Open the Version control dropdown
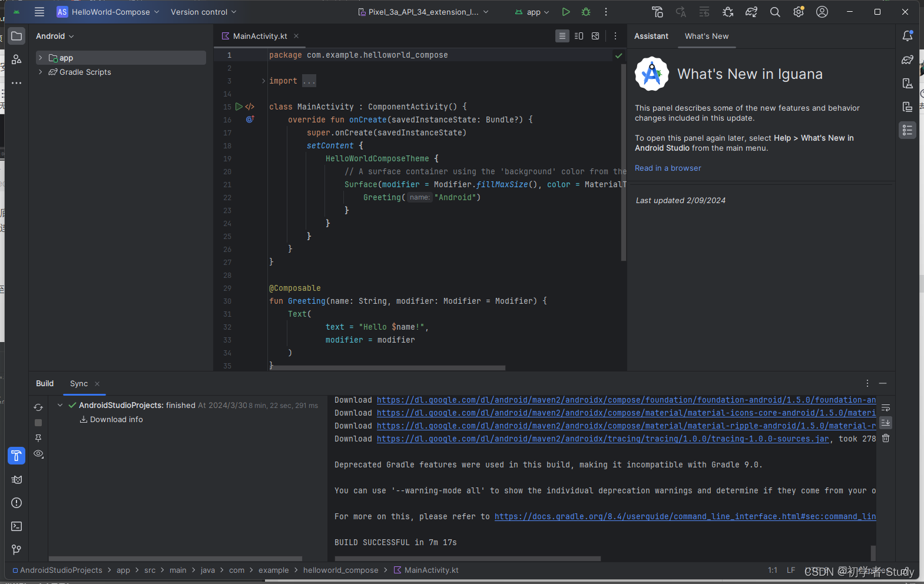Viewport: 924px width, 584px height. 203,12
